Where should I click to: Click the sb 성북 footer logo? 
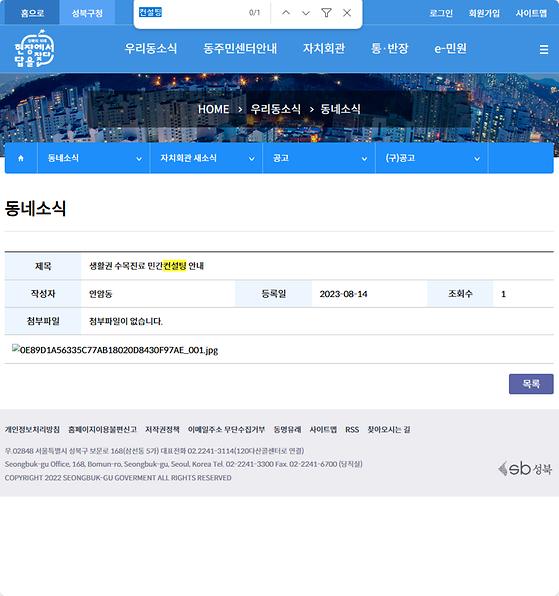(x=524, y=469)
